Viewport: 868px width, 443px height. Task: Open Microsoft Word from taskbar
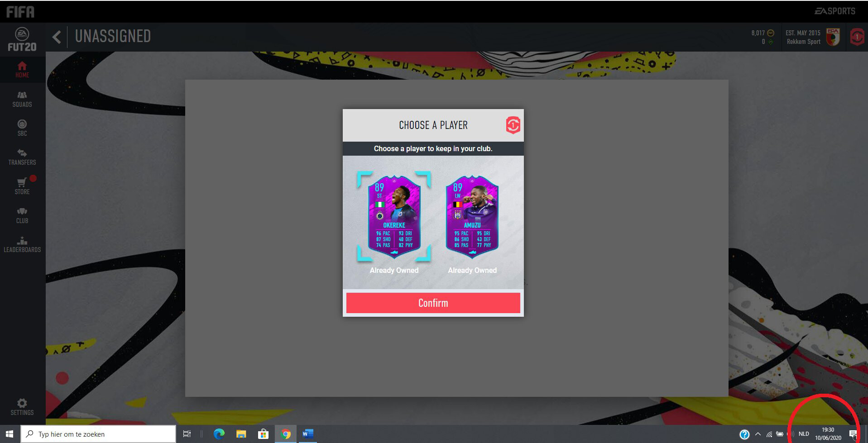pyautogui.click(x=308, y=434)
